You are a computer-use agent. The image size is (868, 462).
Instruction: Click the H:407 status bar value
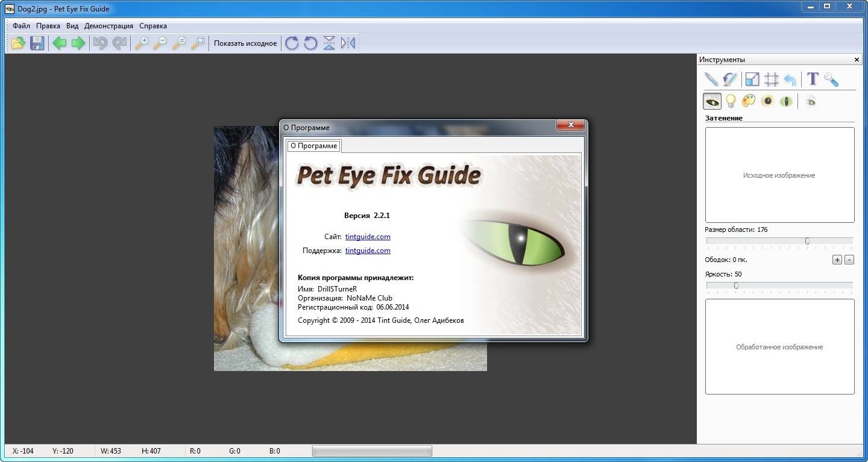click(x=151, y=451)
